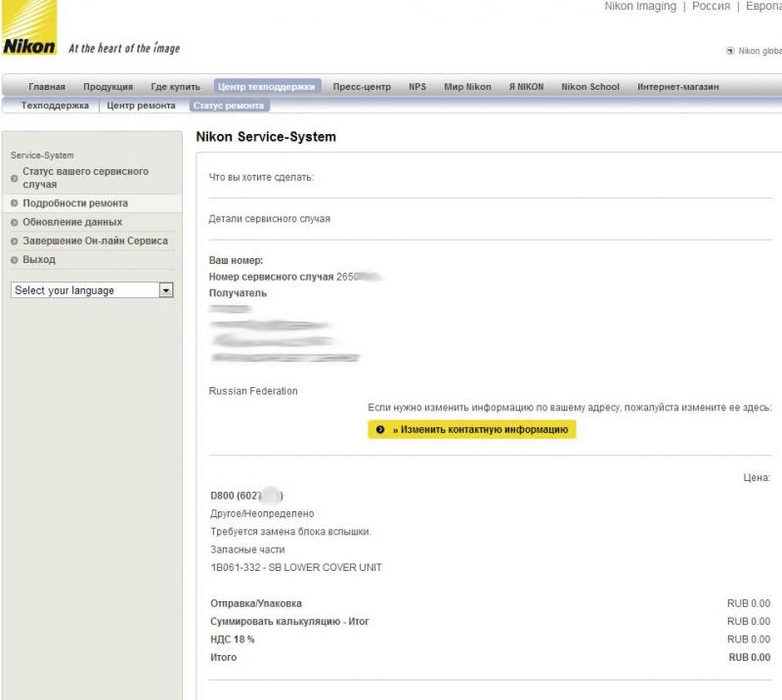Click the Russian Federation text
This screenshot has width=782, height=700.
[x=253, y=391]
